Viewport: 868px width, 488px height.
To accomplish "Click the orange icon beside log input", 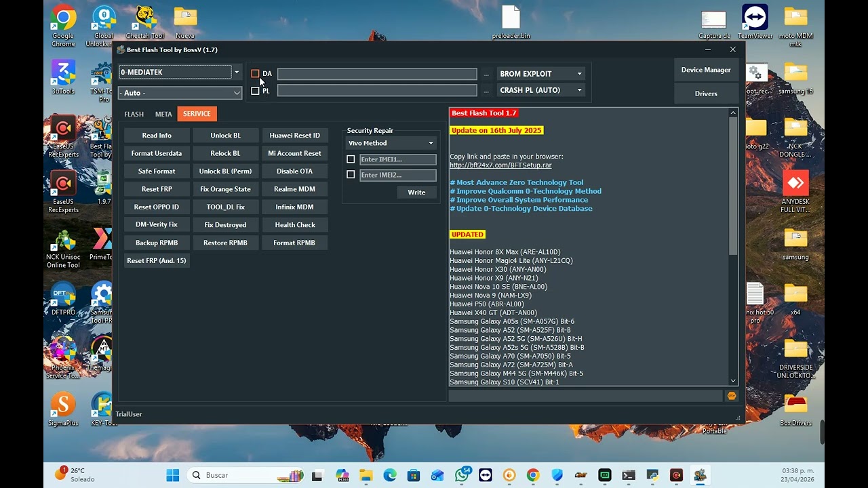I will point(732,396).
